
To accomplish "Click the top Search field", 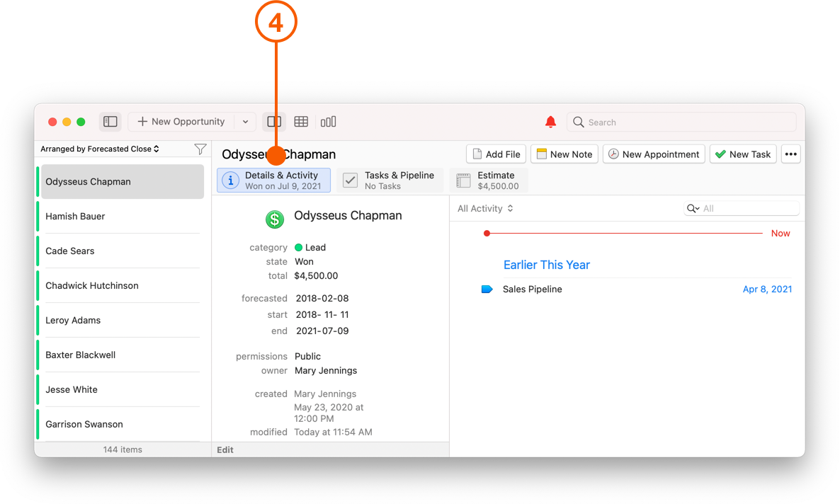I will click(x=681, y=122).
